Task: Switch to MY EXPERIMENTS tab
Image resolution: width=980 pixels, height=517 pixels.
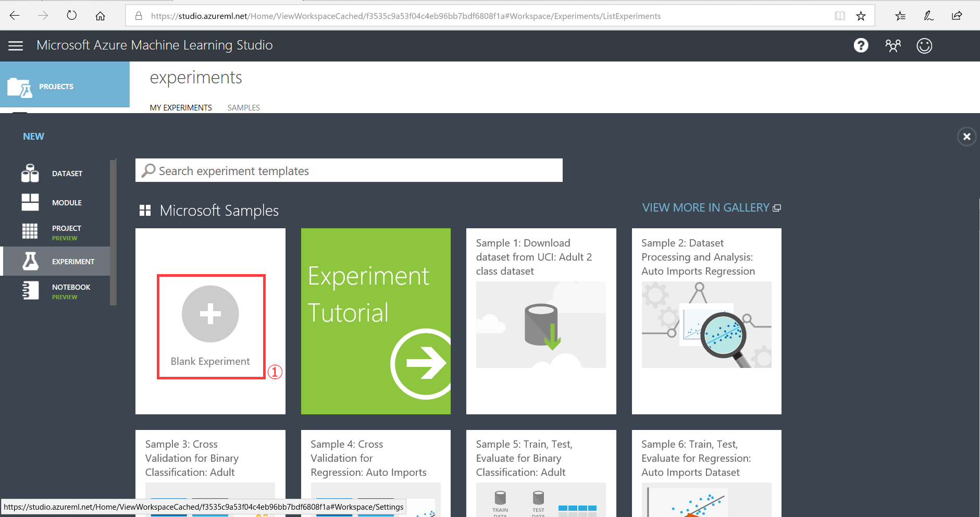Action: point(181,108)
